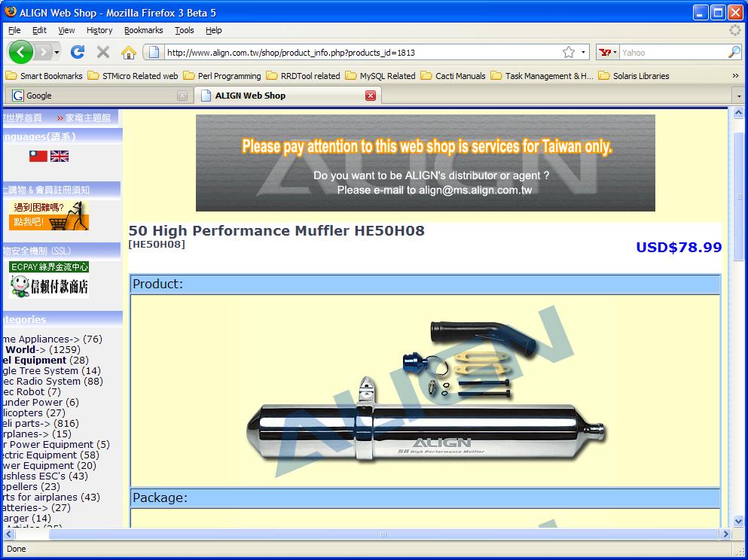Screen dimensions: 748x560
Task: Switch to the Google tab
Action: pyautogui.click(x=99, y=96)
